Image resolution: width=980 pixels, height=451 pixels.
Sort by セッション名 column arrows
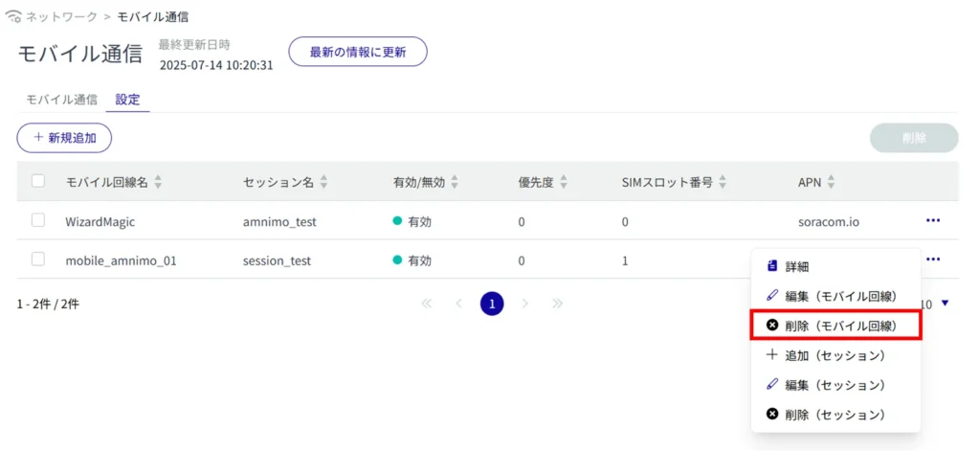[x=323, y=182]
